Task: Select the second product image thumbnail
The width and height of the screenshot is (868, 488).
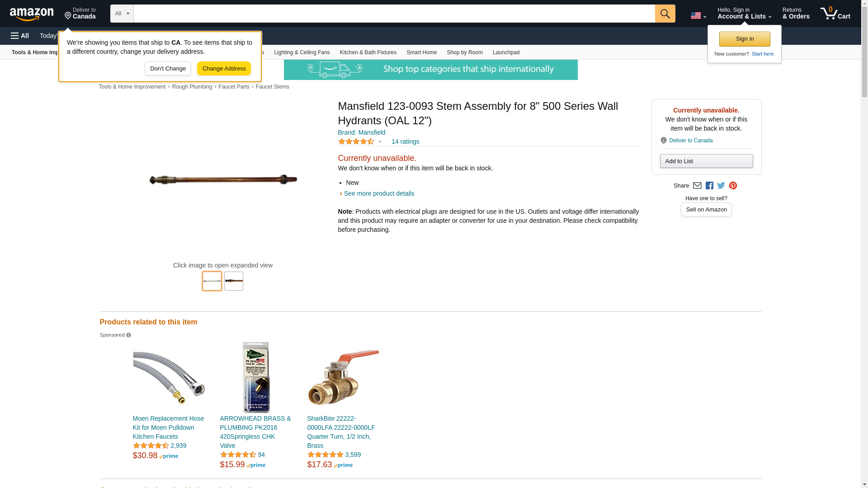Action: point(233,281)
